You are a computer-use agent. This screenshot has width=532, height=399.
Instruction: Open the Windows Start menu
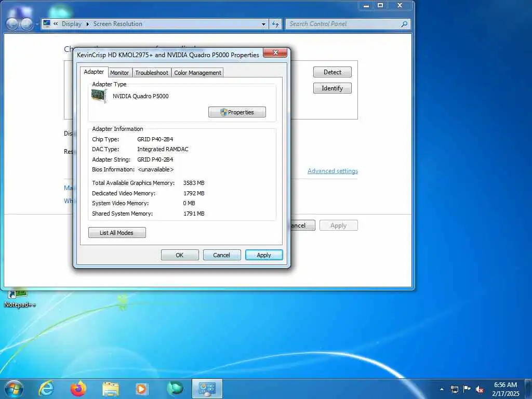tap(14, 389)
